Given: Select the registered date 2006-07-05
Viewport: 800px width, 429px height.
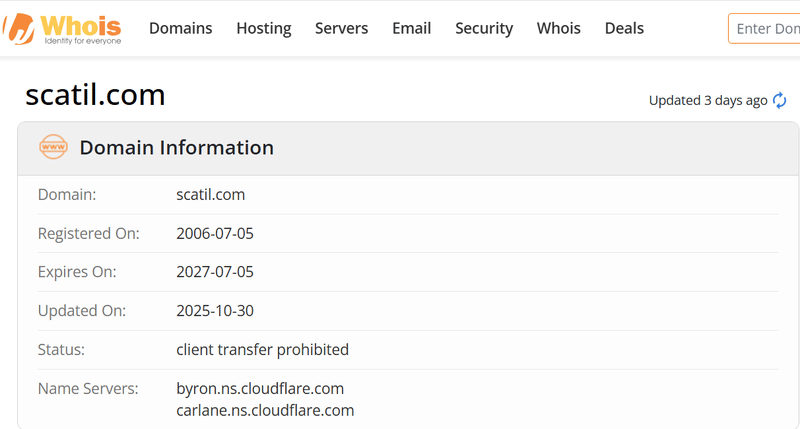Looking at the screenshot, I should pos(215,233).
